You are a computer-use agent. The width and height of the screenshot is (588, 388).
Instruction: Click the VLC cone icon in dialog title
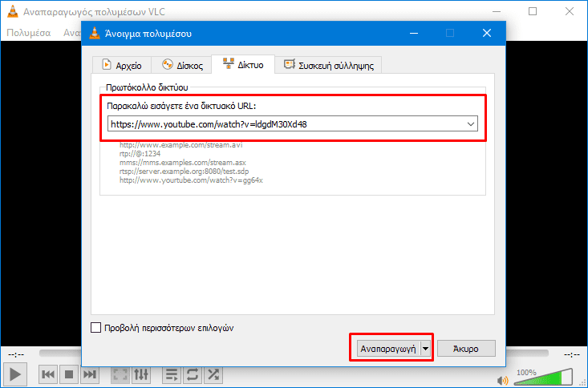coord(95,34)
